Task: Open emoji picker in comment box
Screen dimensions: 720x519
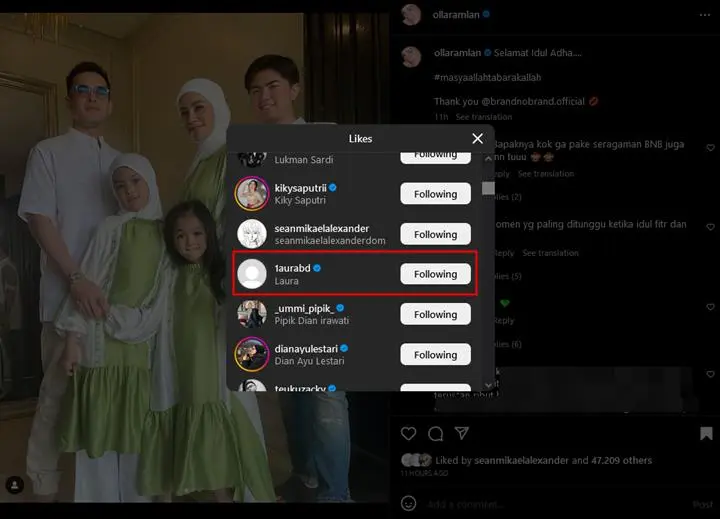Action: pos(408,503)
